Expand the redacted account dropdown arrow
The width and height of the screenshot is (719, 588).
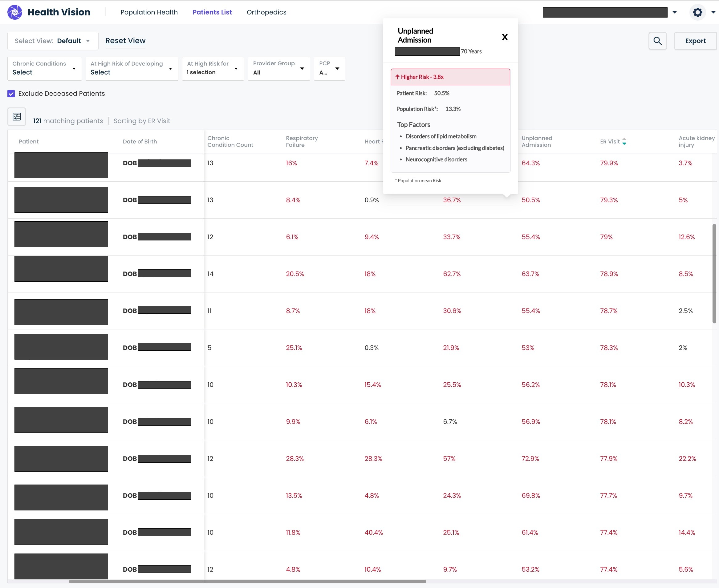coord(674,13)
